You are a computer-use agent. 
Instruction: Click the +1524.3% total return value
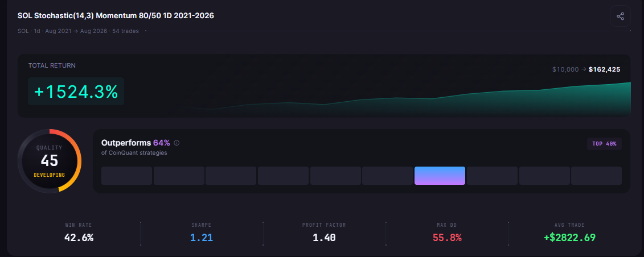coord(76,92)
